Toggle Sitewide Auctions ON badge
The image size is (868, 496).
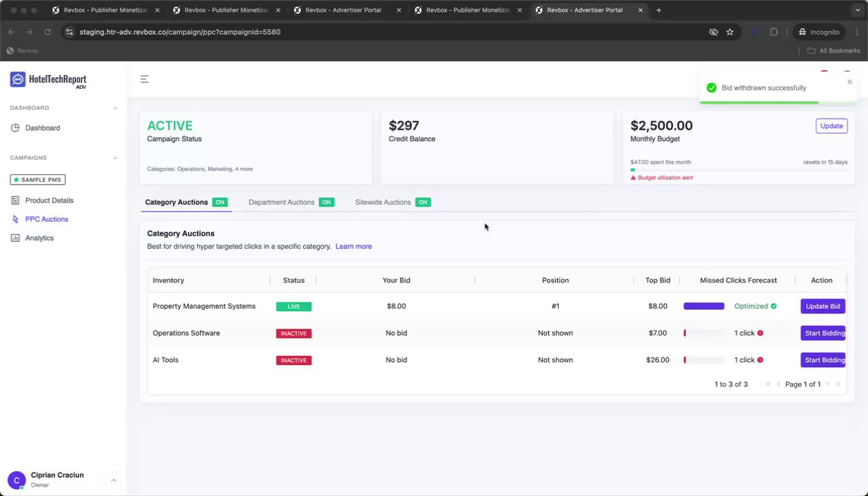tap(423, 202)
